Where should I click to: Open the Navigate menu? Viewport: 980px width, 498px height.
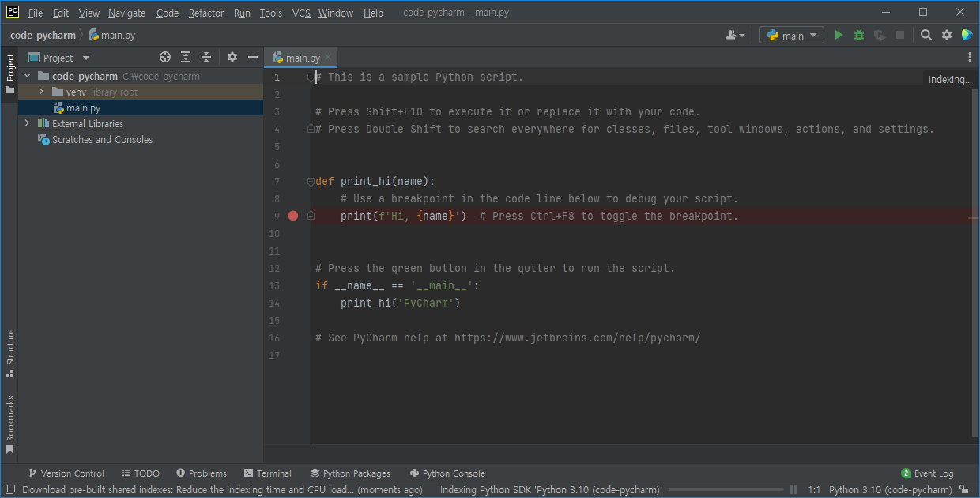point(126,13)
